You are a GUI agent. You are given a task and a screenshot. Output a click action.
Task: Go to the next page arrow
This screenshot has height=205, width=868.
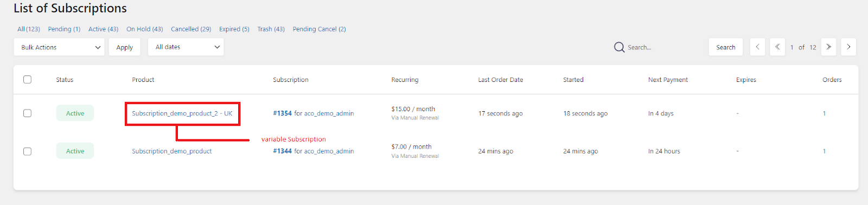pyautogui.click(x=848, y=47)
